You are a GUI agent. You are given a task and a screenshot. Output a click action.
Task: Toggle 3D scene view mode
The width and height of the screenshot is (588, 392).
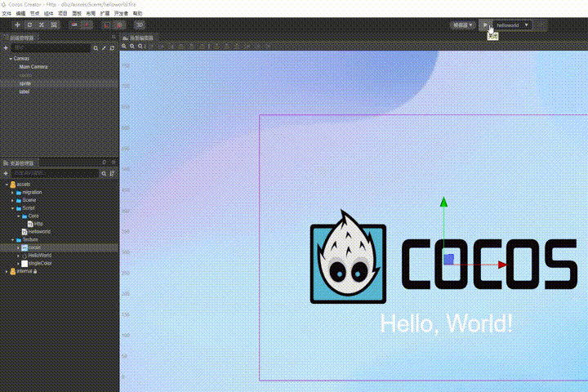pos(140,24)
